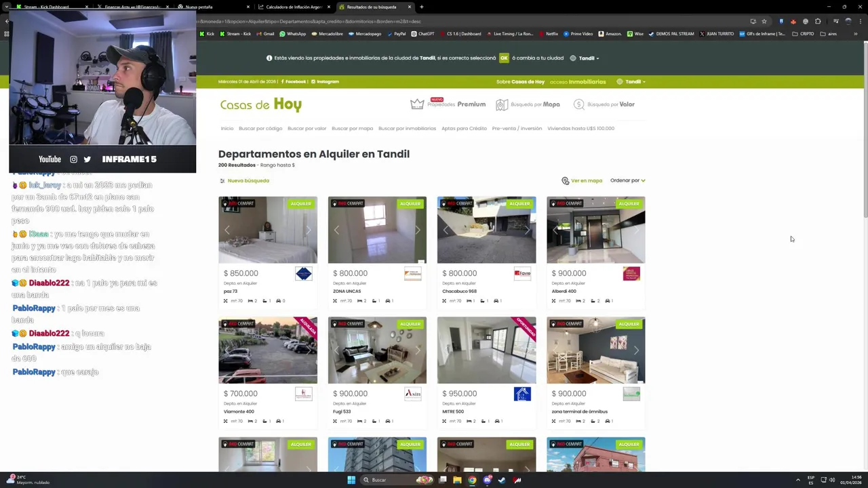Click the agency logo on Chacabuco 968 card
The image size is (868, 488).
coord(522,273)
